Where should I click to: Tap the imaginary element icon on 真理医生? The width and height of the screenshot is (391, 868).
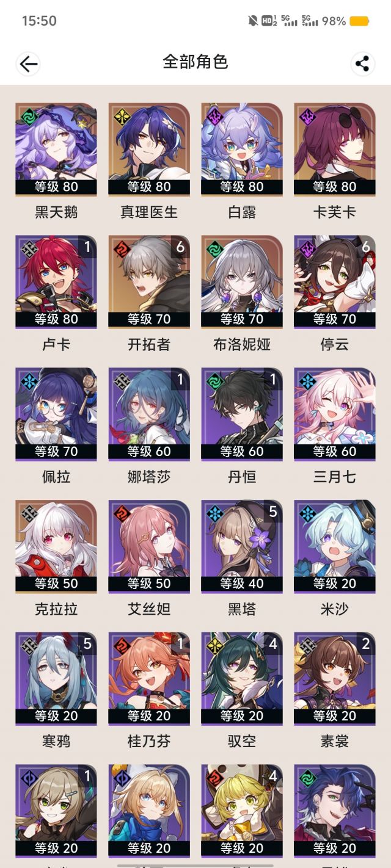(x=120, y=115)
